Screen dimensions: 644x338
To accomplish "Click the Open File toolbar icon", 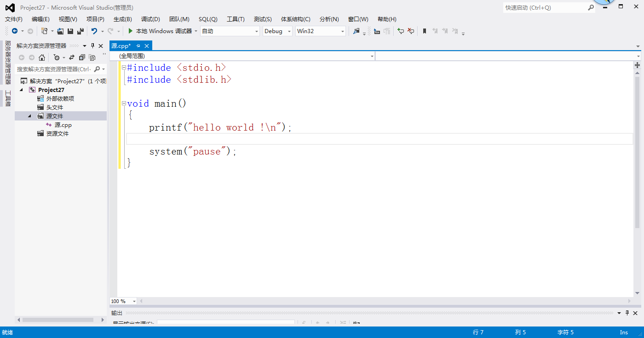I will pyautogui.click(x=60, y=31).
